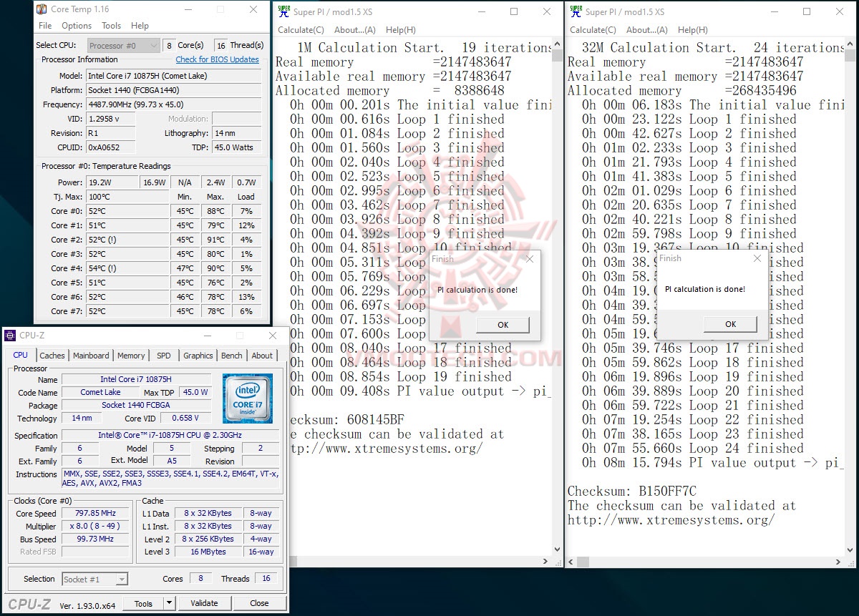The width and height of the screenshot is (859, 616).
Task: Switch to the Mainboard tab in CPU-Z
Action: [x=92, y=356]
